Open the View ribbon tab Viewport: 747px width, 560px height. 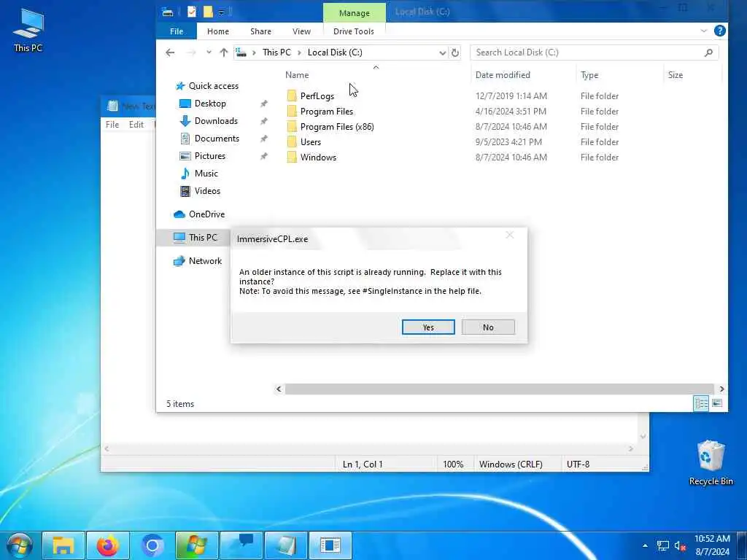[301, 31]
